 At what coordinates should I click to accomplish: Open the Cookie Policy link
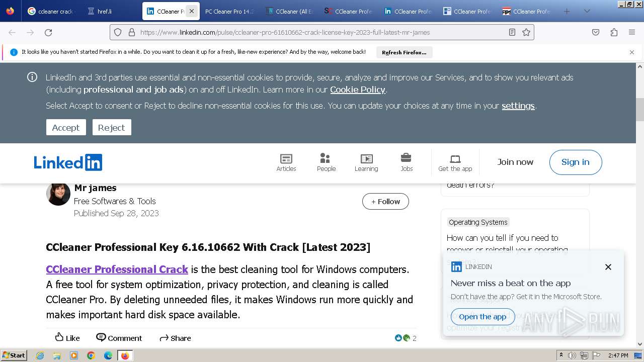click(358, 89)
